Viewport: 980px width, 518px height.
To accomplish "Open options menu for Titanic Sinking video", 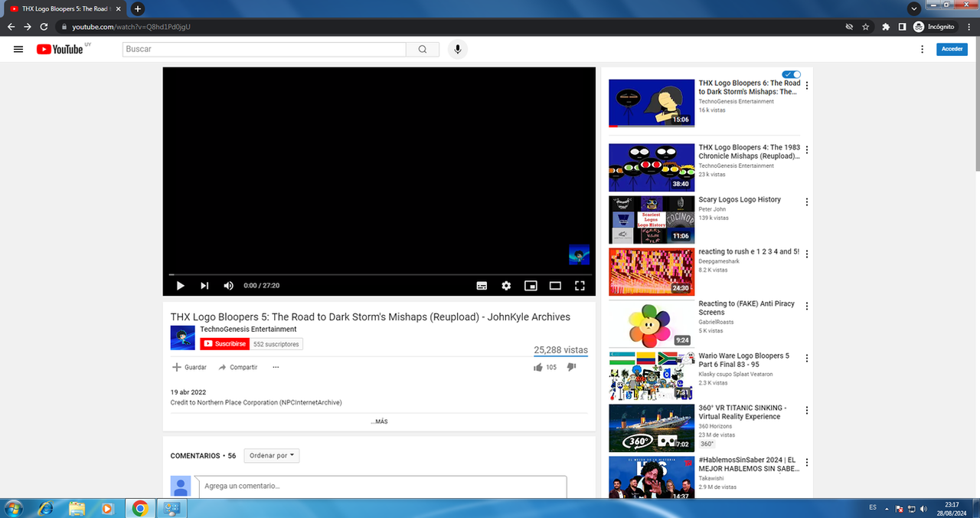I will (806, 411).
